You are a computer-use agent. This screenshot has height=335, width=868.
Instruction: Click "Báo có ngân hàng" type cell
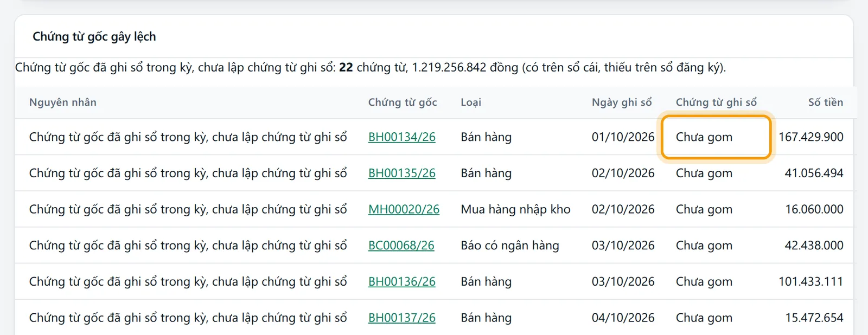[510, 246]
